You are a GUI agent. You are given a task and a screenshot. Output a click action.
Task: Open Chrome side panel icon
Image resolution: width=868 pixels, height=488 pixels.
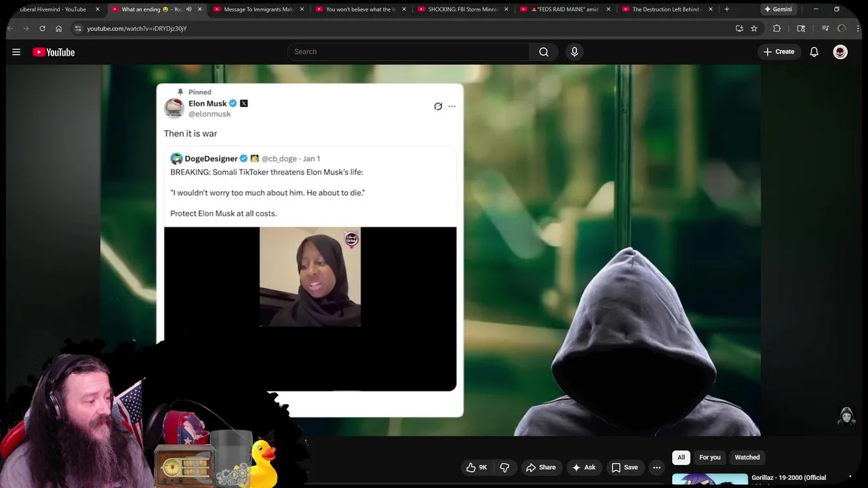tap(801, 28)
